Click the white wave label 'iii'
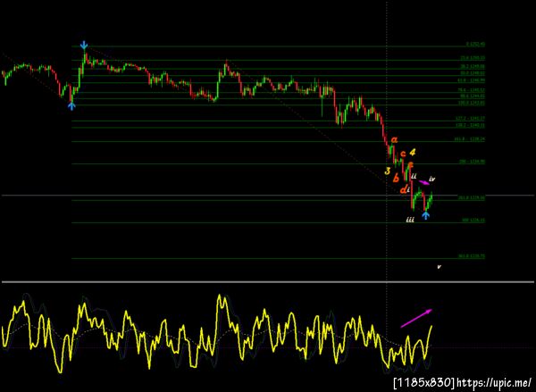Image resolution: width=536 pixels, height=392 pixels. (x=410, y=220)
